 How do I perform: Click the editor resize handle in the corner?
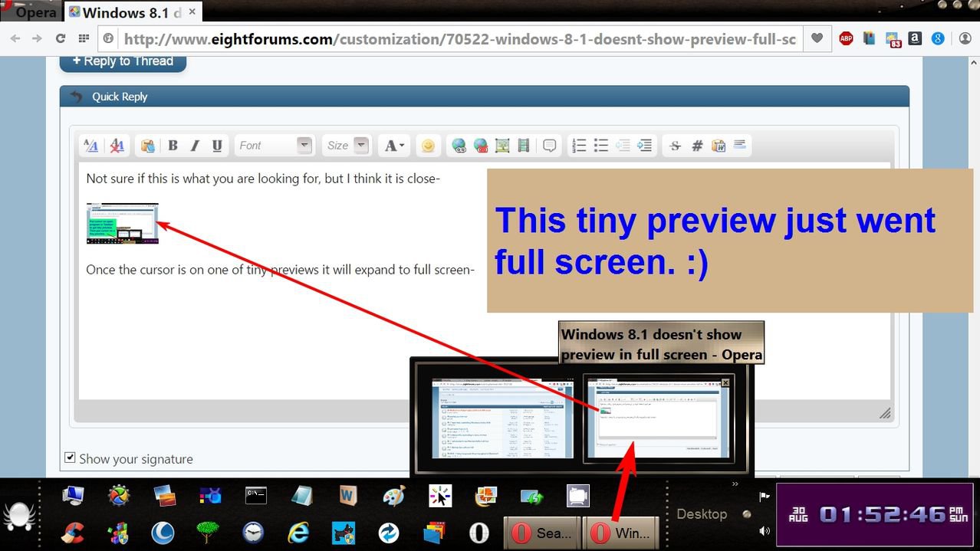[x=885, y=414]
